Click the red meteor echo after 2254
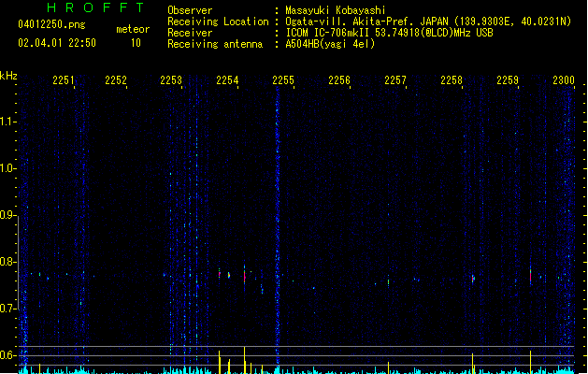Image resolution: width=588 pixels, height=374 pixels. (245, 277)
